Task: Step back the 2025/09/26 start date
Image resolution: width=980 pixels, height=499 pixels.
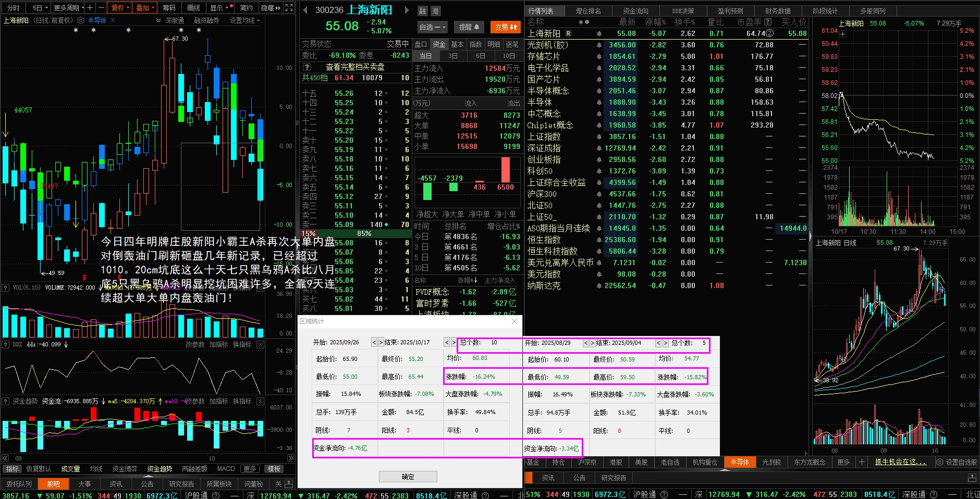Action: (x=374, y=342)
